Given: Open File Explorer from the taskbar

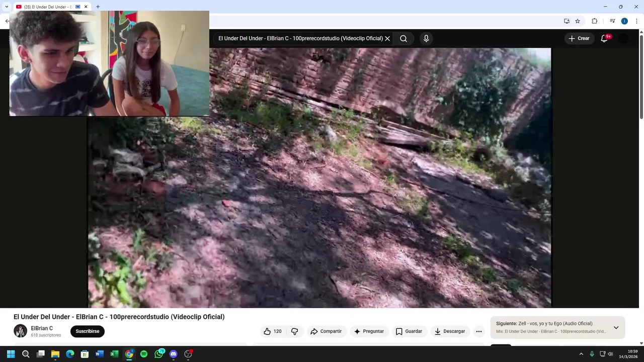Looking at the screenshot, I should [x=55, y=354].
